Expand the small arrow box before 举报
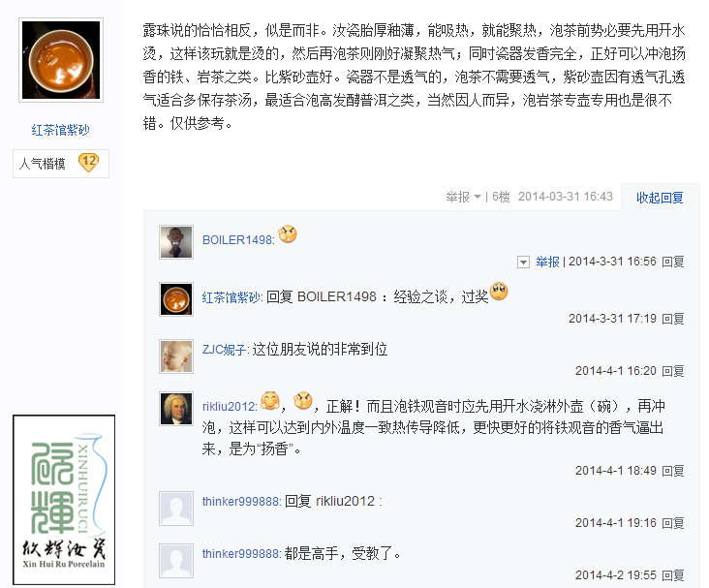The height and width of the screenshot is (588, 709). pos(523,262)
